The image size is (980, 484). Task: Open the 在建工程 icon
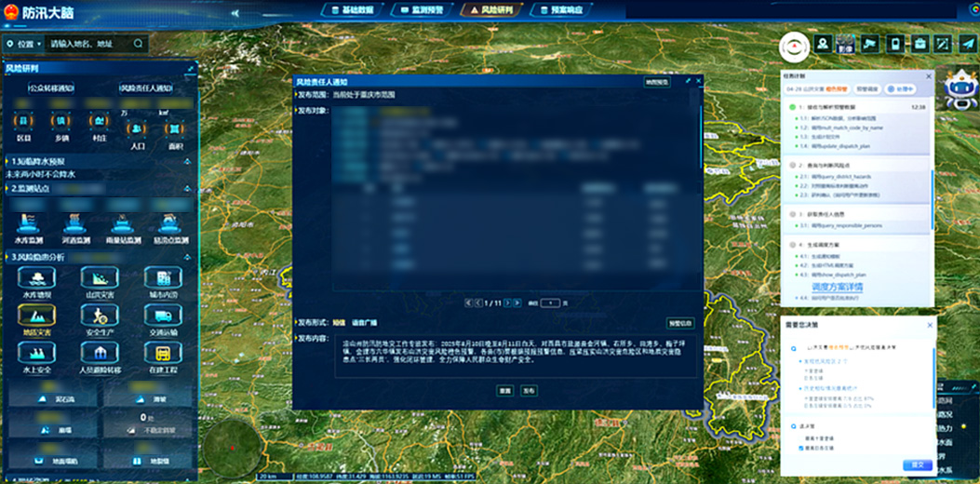pos(163,353)
